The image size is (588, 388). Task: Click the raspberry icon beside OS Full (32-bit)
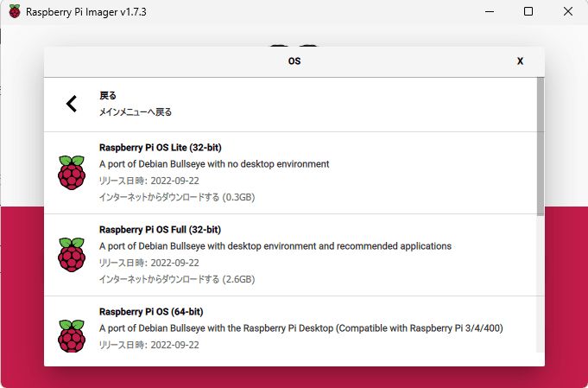[x=72, y=255]
